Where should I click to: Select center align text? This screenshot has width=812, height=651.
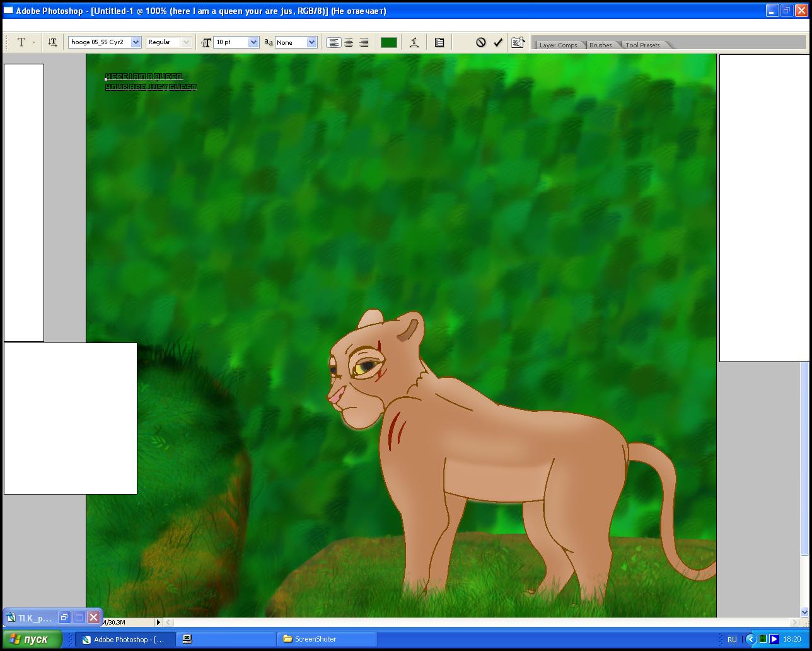pos(349,42)
